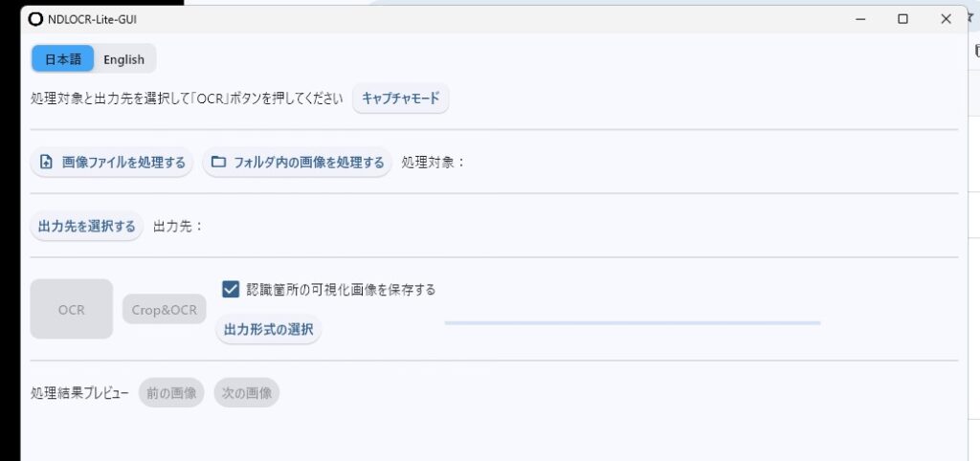This screenshot has width=980, height=461.
Task: Click the file icon on 画像ファイルを処理する
Action: [45, 163]
